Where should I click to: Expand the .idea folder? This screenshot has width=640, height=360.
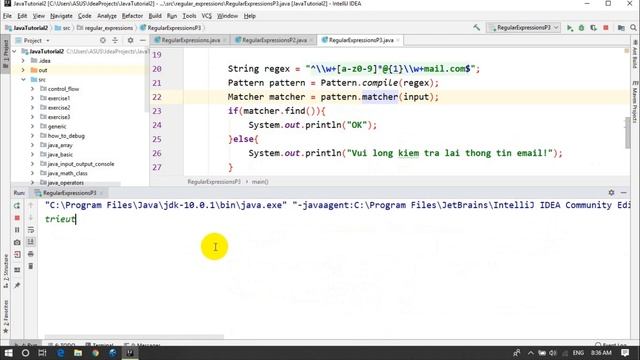tap(23, 60)
